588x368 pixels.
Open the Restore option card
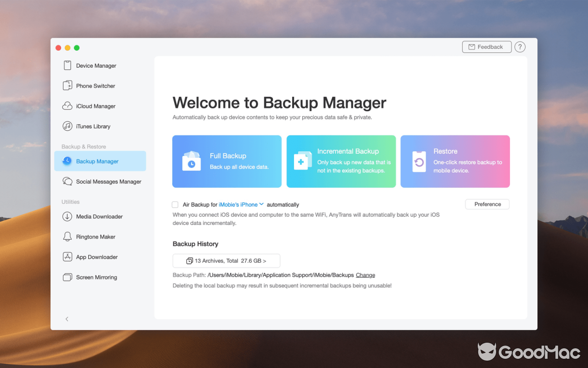coord(455,161)
